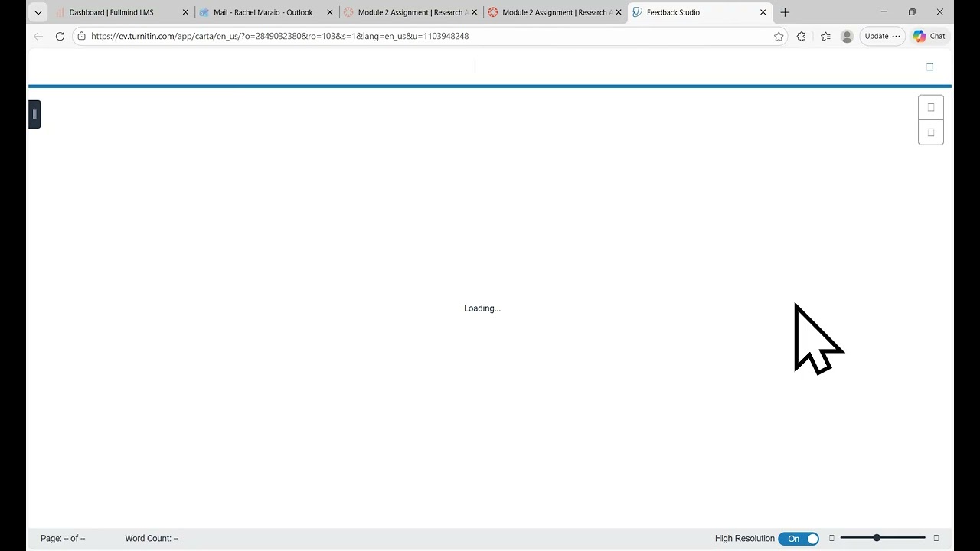Click the zoom slider handle
Viewport: 980px width, 551px height.
877,538
